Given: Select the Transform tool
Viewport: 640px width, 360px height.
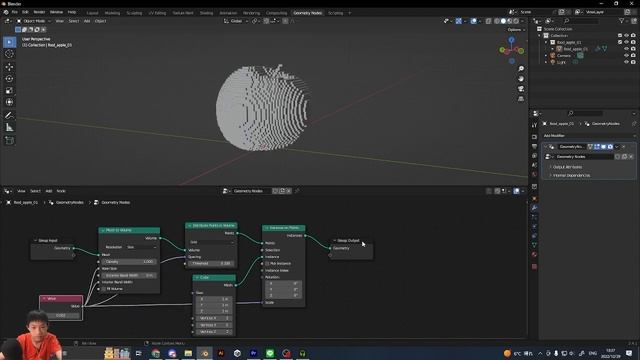Looking at the screenshot, I should pos(9,102).
